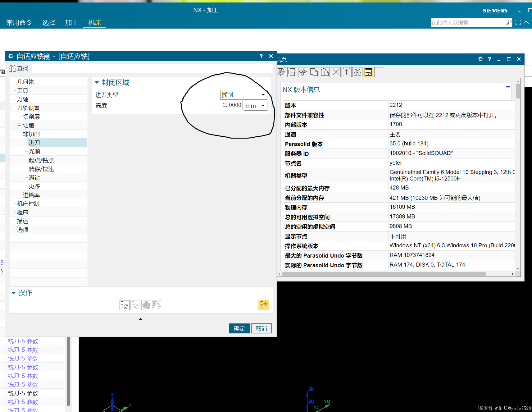Click the generate tool path icon under 操作
The height and width of the screenshot is (412, 532).
[125, 305]
